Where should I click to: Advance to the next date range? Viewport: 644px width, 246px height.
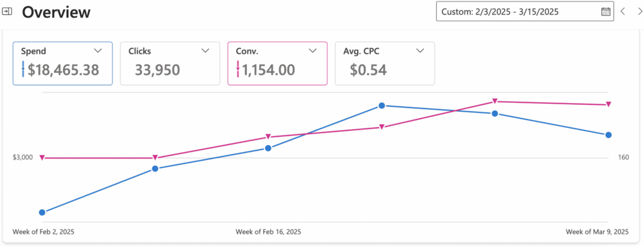pyautogui.click(x=640, y=12)
